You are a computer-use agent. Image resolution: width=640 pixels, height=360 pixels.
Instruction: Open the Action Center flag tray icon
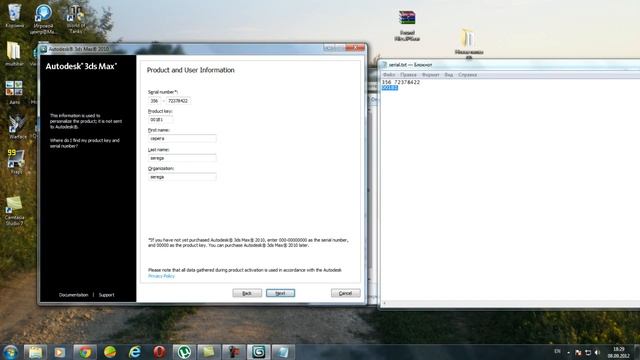[x=578, y=352]
